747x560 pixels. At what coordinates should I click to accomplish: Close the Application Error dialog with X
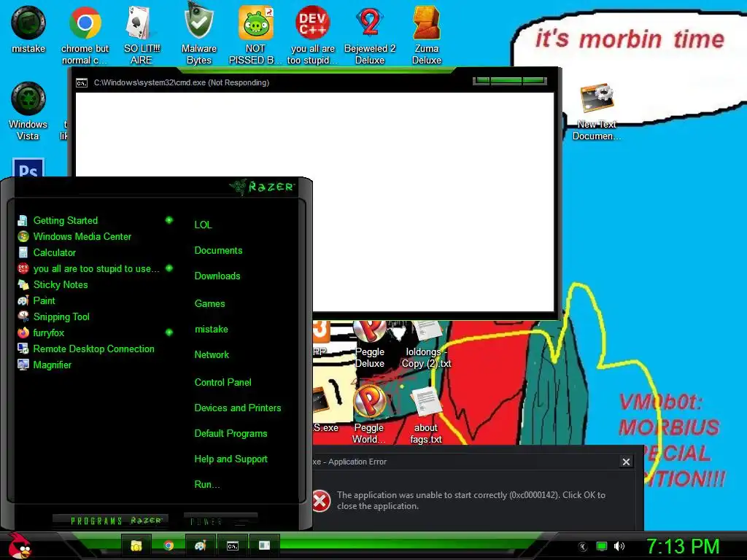[626, 462]
